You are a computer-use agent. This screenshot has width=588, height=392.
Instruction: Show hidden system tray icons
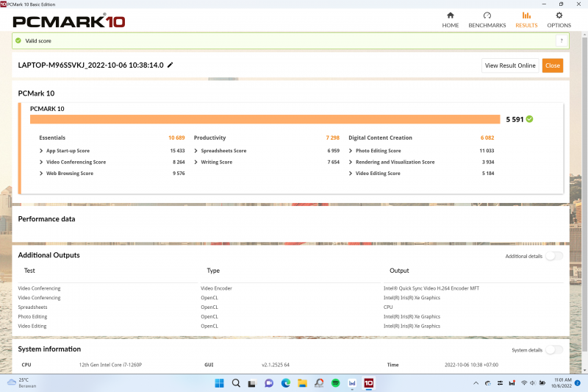pos(476,383)
